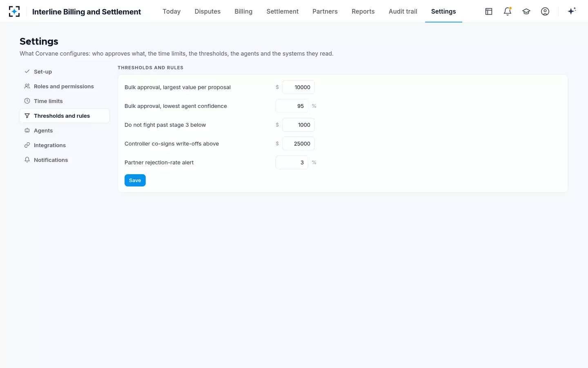View the Partners tab
Viewport: 588px width, 368px height.
pyautogui.click(x=325, y=11)
